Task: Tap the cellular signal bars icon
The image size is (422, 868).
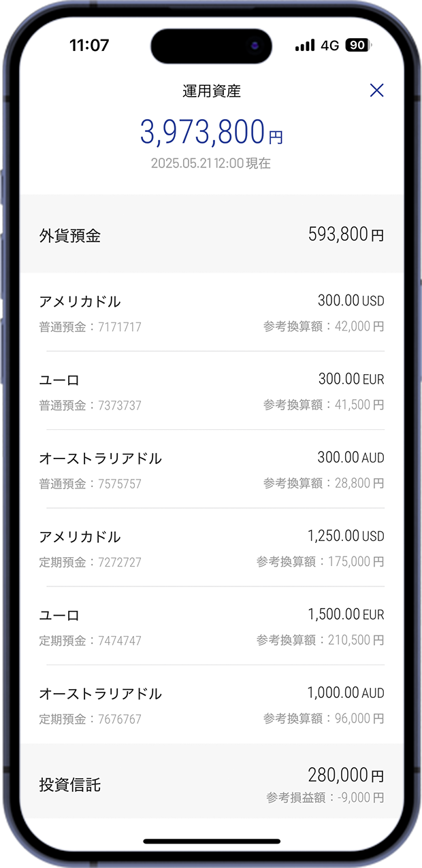Action: (305, 46)
